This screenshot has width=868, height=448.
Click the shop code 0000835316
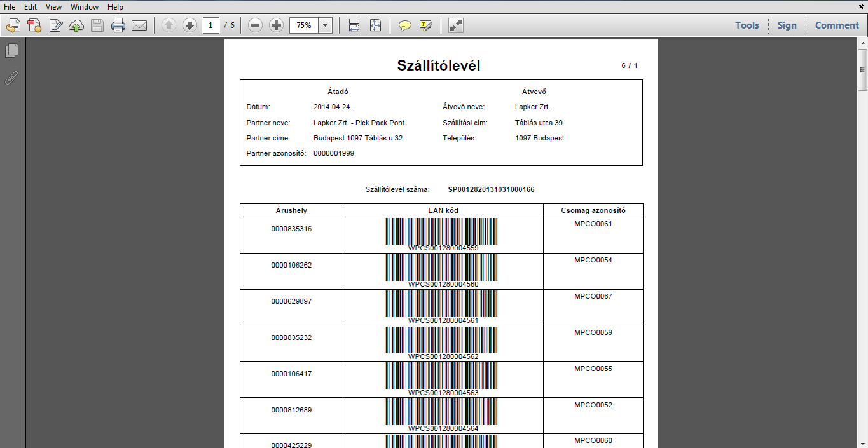291,229
